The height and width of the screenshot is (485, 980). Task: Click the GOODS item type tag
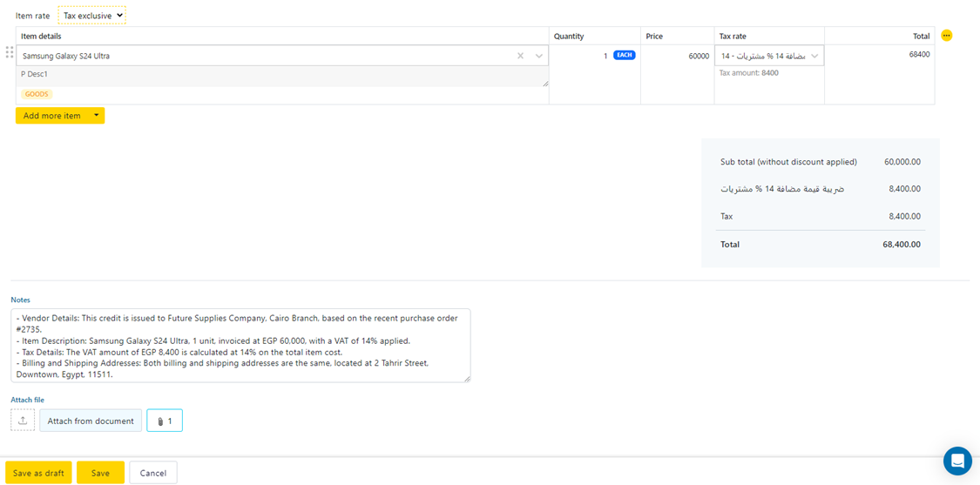tap(37, 94)
